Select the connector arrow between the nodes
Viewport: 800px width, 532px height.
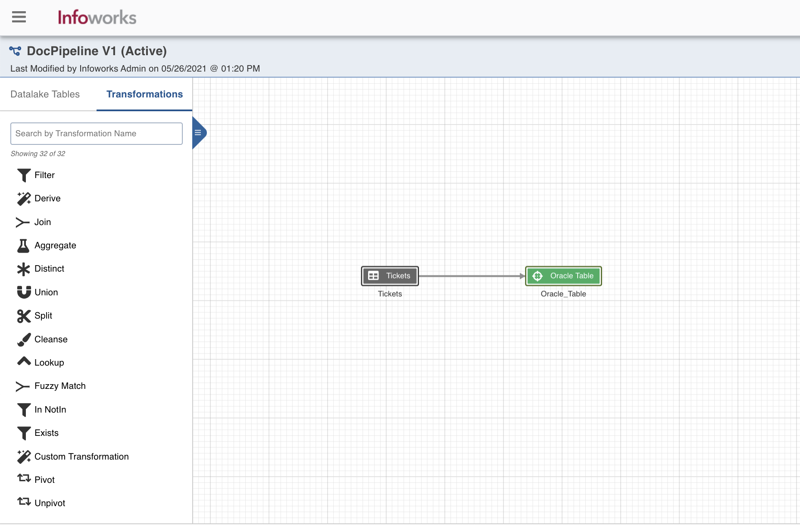472,276
